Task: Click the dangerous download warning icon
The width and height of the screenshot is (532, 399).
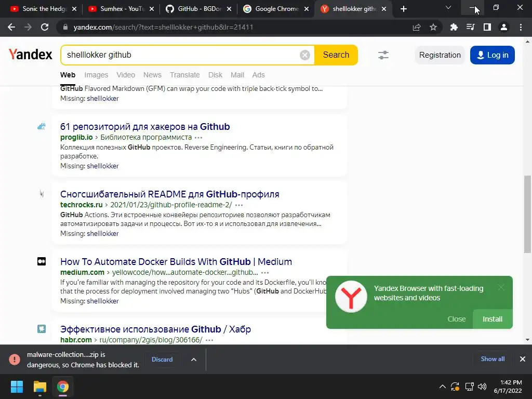Action: pyautogui.click(x=15, y=360)
